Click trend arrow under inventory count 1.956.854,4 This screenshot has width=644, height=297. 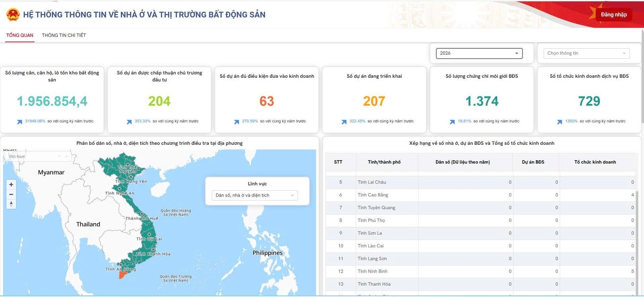coord(19,122)
